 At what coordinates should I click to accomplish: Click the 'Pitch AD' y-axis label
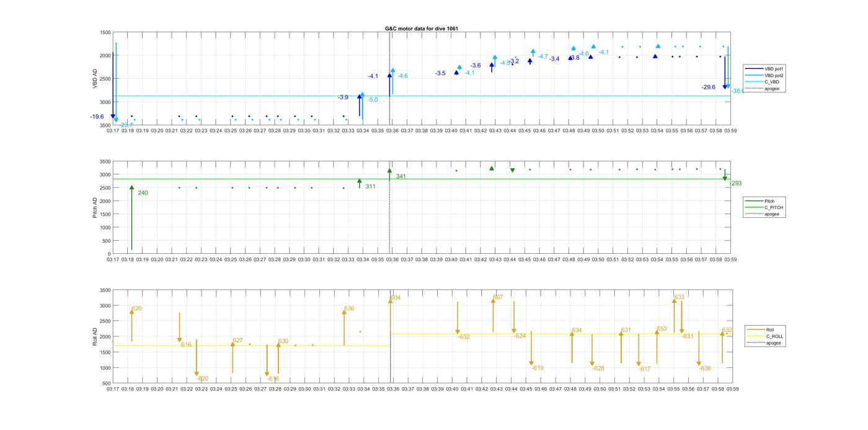click(95, 207)
